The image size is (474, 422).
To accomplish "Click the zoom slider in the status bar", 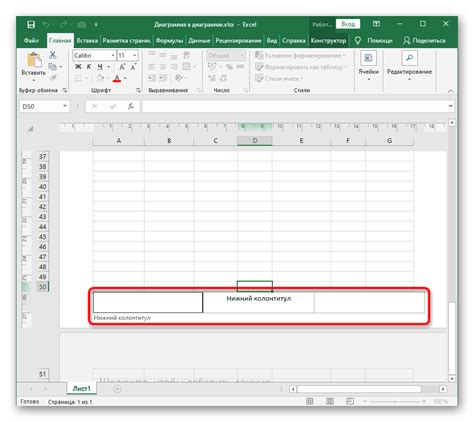I will pyautogui.click(x=395, y=402).
